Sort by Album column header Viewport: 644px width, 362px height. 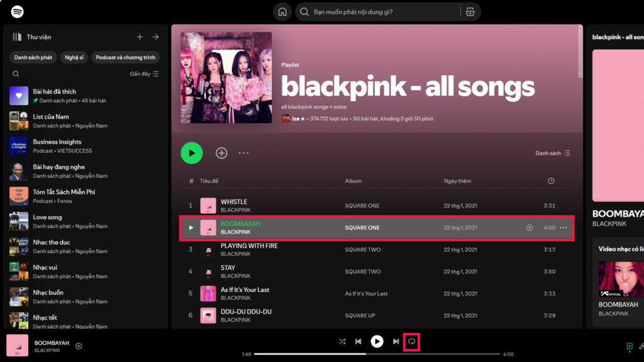pos(353,181)
